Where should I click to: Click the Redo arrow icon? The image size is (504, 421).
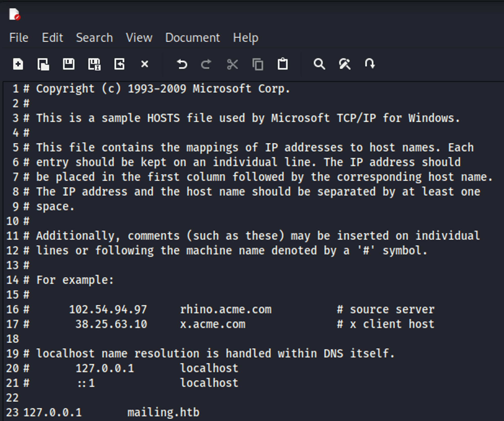(207, 64)
